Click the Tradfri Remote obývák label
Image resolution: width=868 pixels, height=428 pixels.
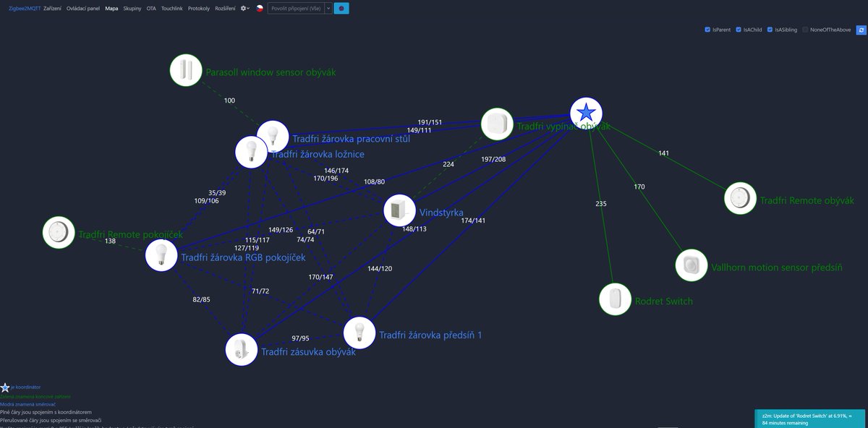point(807,200)
